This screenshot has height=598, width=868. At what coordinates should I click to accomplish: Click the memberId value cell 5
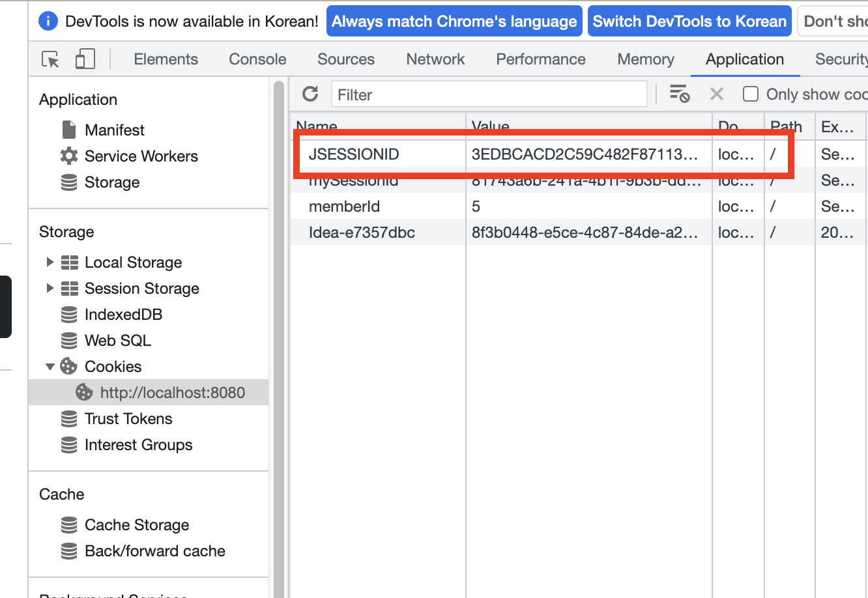click(x=589, y=206)
